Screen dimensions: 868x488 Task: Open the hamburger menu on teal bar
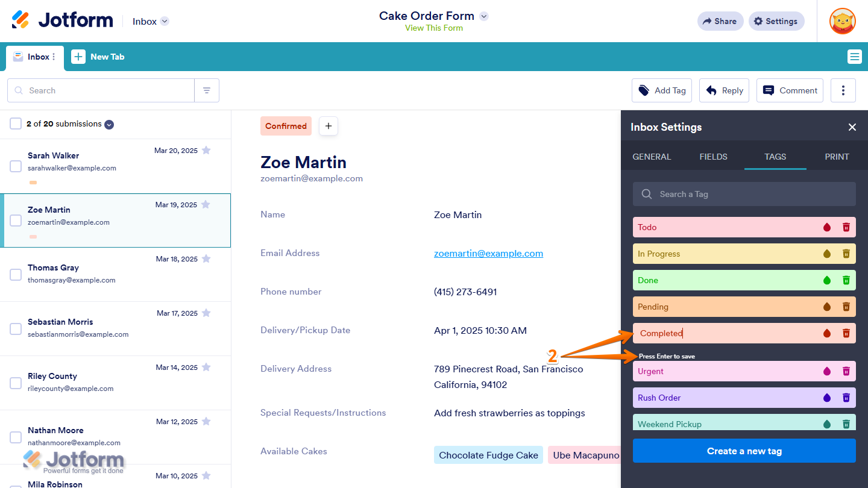(x=855, y=56)
